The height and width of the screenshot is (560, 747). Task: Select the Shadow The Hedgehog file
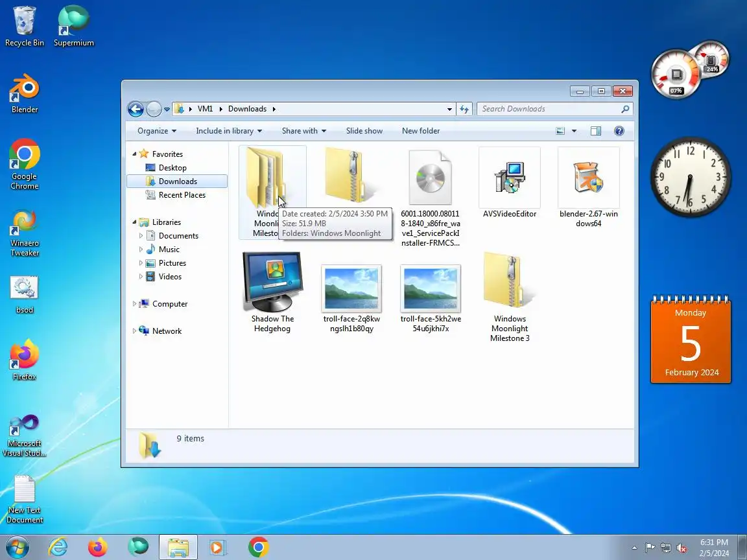pos(272,293)
